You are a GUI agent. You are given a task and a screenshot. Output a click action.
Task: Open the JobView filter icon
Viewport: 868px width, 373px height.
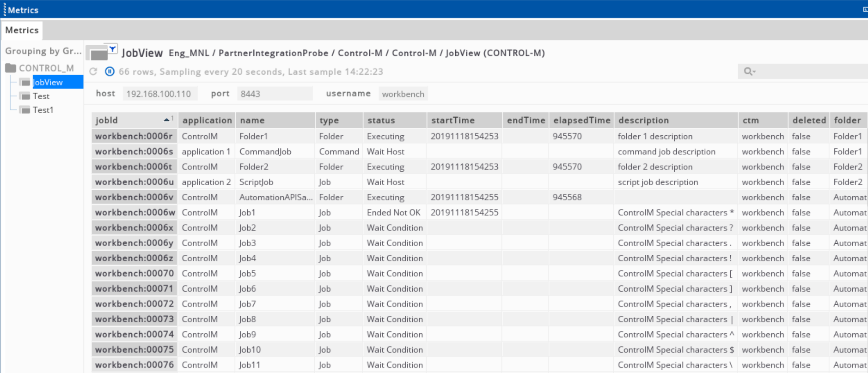112,48
